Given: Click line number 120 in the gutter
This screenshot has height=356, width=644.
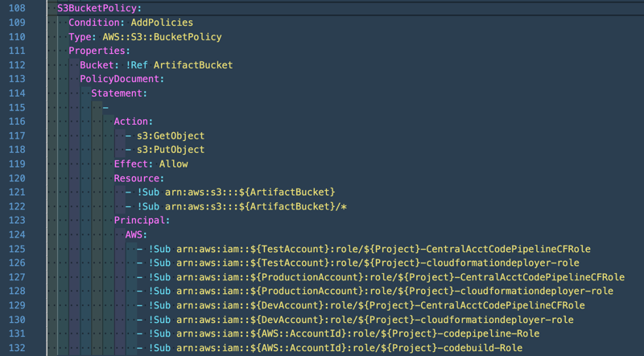Looking at the screenshot, I should (x=17, y=179).
